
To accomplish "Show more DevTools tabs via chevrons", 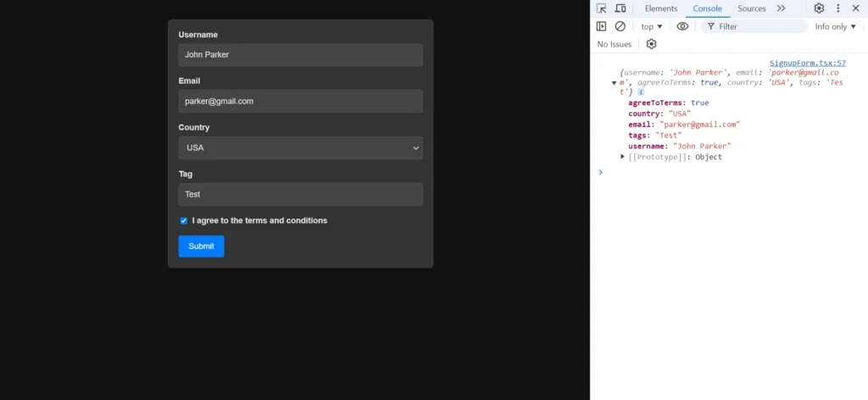I will point(781,8).
